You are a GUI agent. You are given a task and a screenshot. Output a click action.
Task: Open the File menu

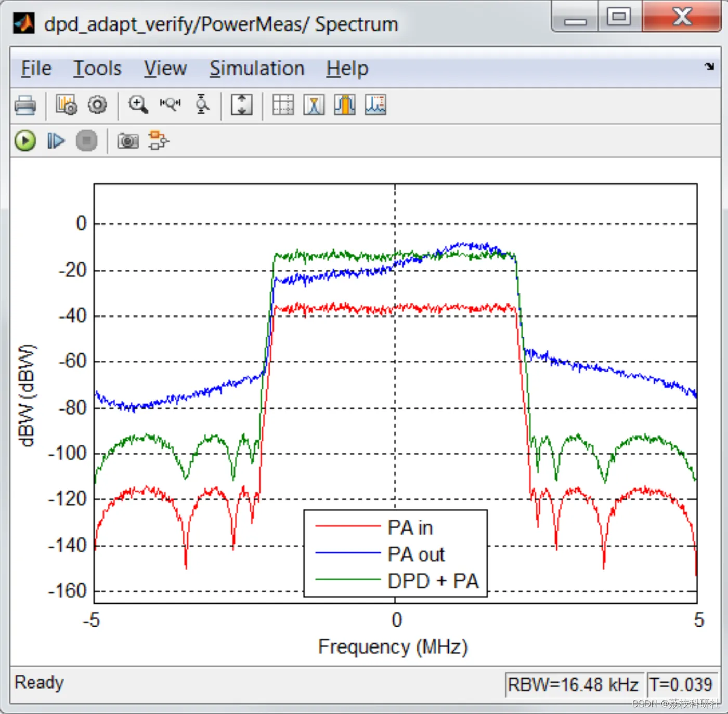(x=36, y=69)
